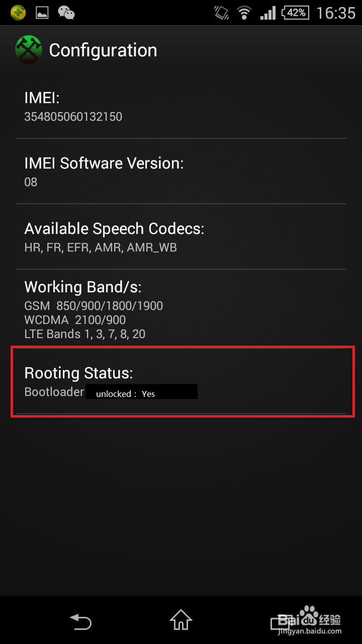Image resolution: width=362 pixels, height=644 pixels.
Task: Select the Rooting Status entry
Action: point(181,381)
